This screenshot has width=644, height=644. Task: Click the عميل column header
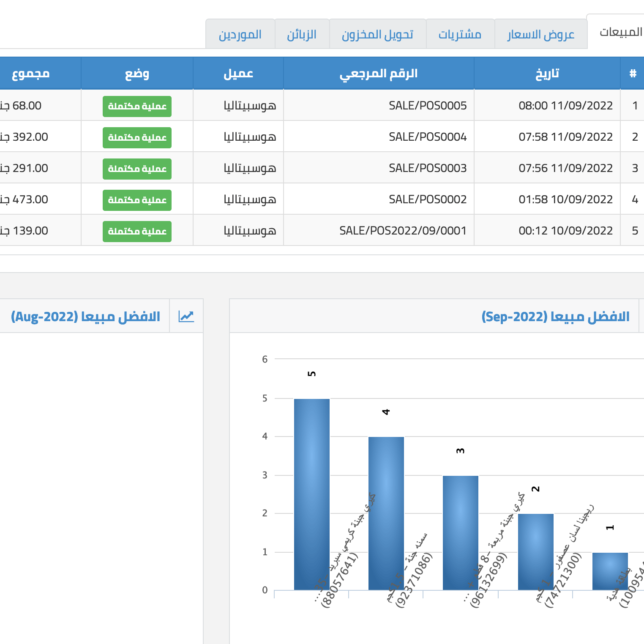click(238, 74)
